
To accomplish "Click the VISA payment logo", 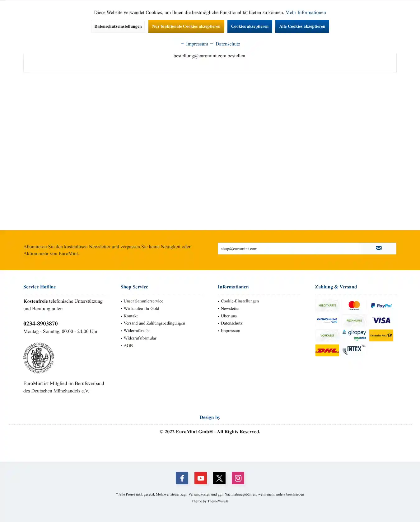I will 381,320.
